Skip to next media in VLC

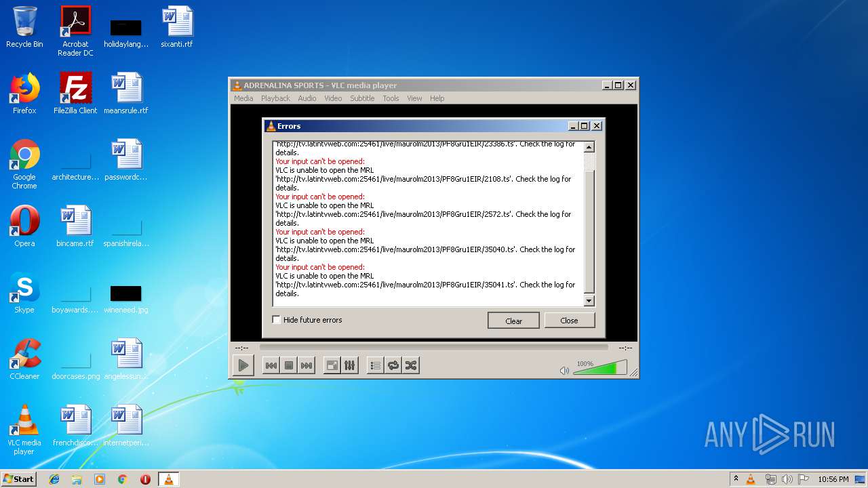coord(307,365)
